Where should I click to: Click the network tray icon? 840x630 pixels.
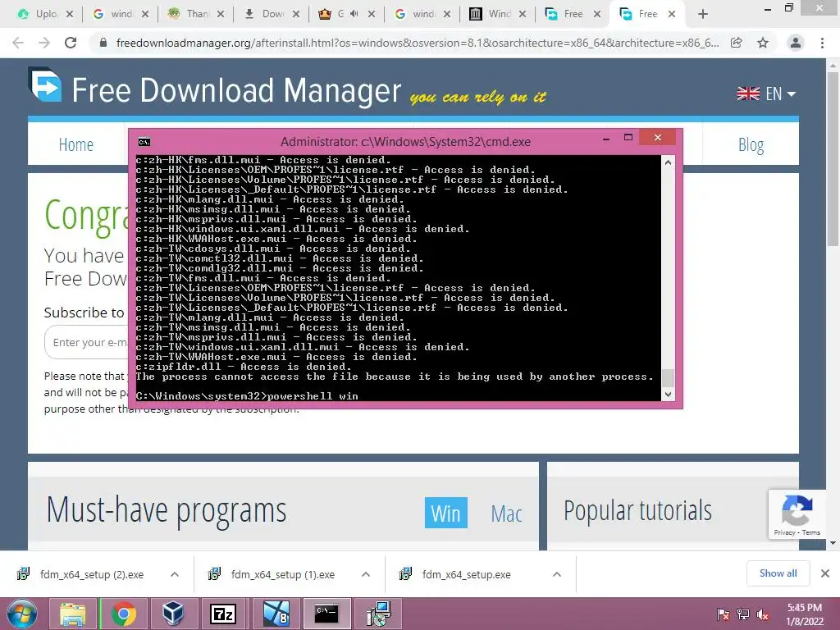pyautogui.click(x=743, y=614)
